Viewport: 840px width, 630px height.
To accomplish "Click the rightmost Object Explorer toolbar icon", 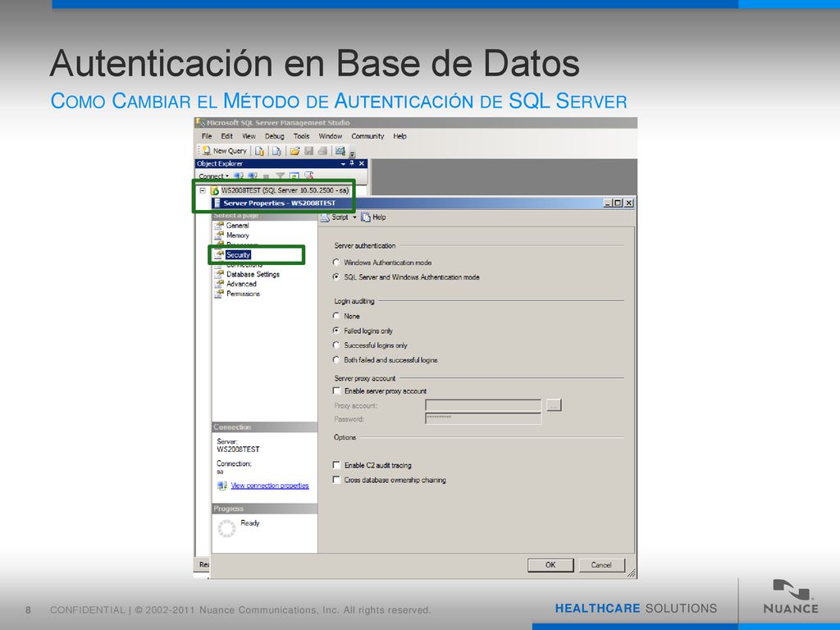I will 308,176.
